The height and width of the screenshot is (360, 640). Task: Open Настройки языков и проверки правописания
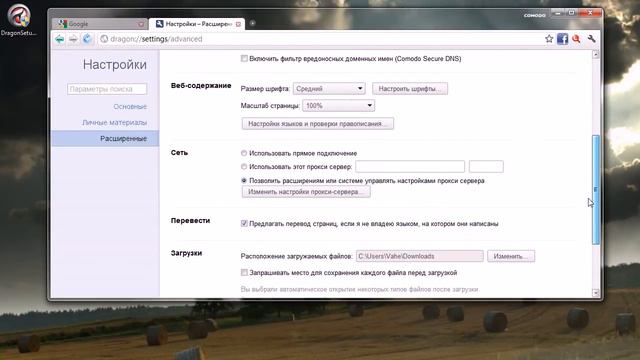(318, 124)
